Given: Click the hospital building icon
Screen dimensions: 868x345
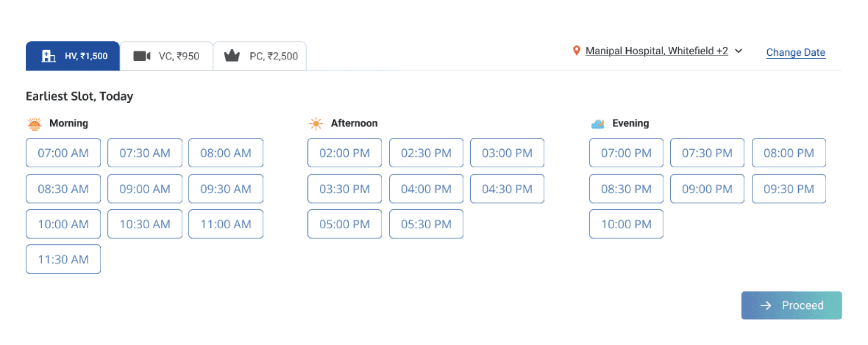Looking at the screenshot, I should click(x=49, y=56).
